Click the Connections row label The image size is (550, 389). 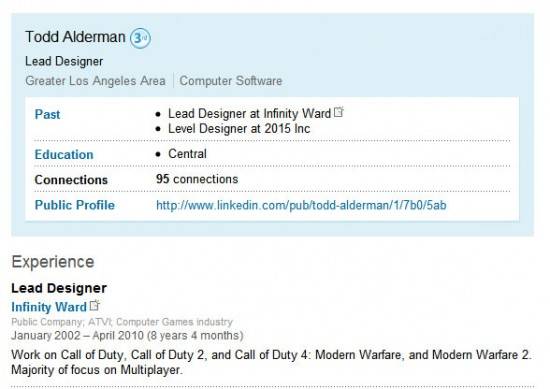pyautogui.click(x=71, y=180)
